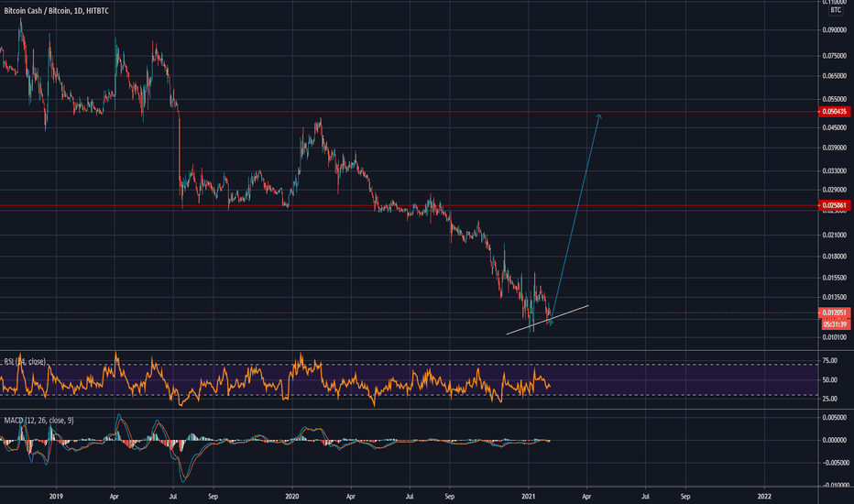Select the MACD histogram plot
The height and width of the screenshot is (504, 854).
275,440
